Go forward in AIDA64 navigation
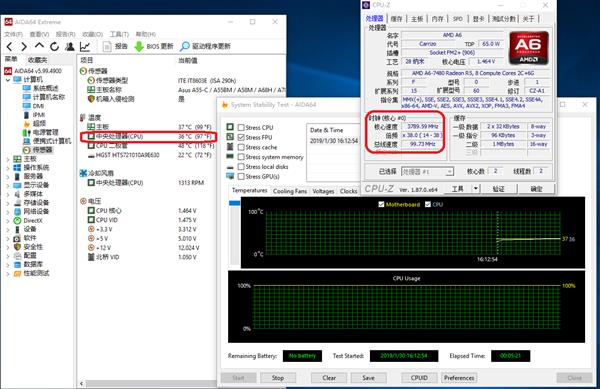Viewport: 600px width, 389px height. [24, 47]
